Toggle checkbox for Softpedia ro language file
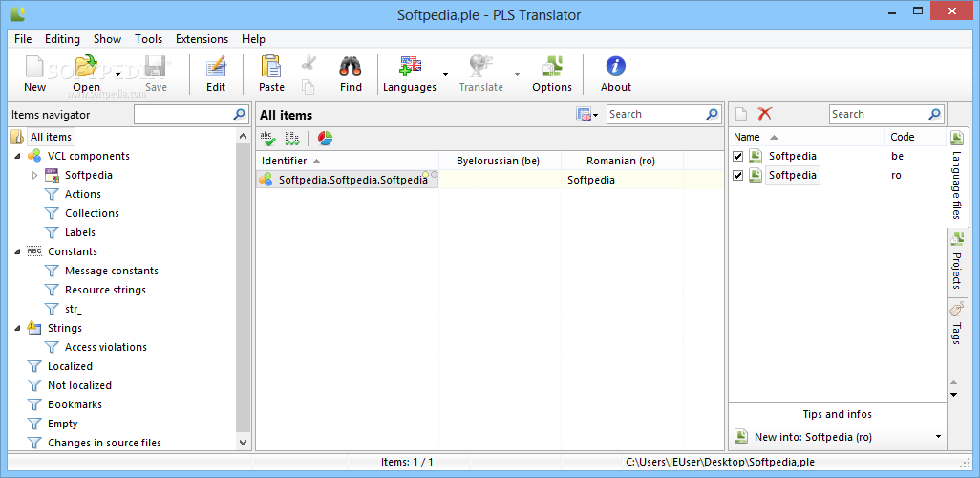This screenshot has width=980, height=478. pos(737,175)
